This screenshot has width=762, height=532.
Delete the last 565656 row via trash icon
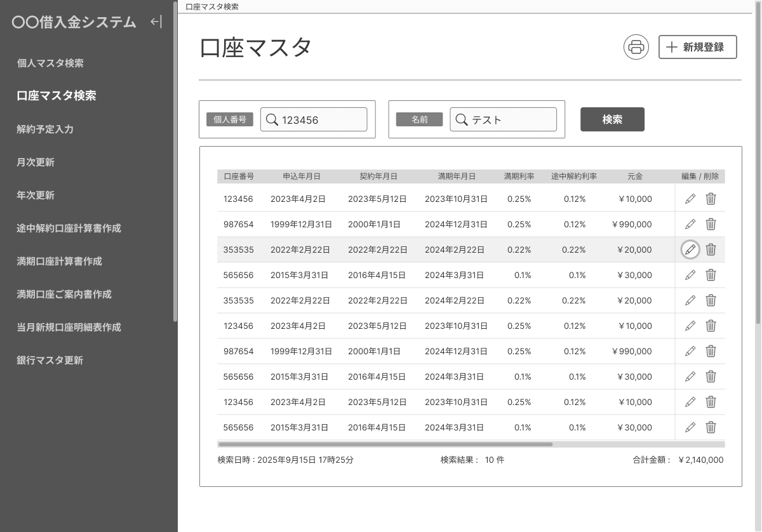coord(710,427)
